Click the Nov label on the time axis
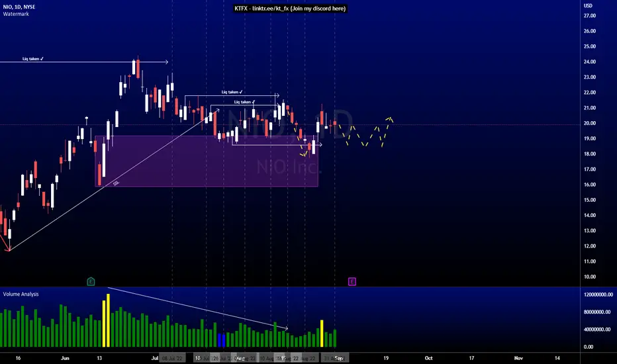 coord(518,358)
